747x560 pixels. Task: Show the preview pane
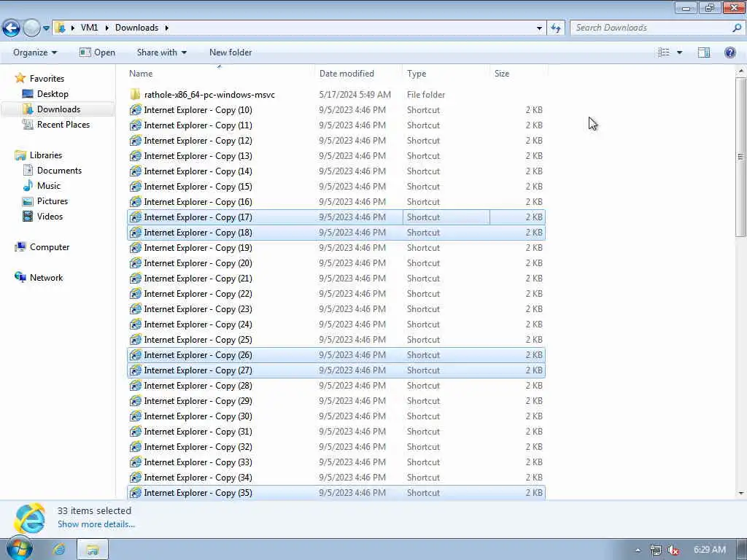[x=704, y=52]
